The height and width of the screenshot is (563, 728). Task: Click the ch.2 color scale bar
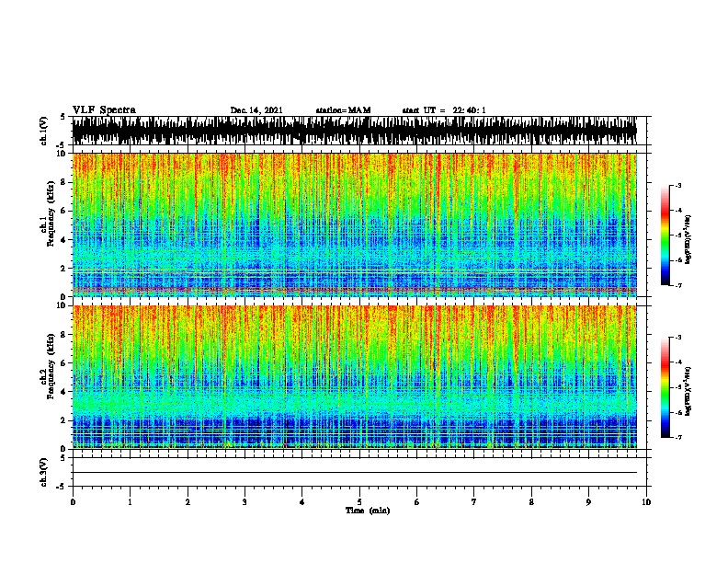point(665,387)
